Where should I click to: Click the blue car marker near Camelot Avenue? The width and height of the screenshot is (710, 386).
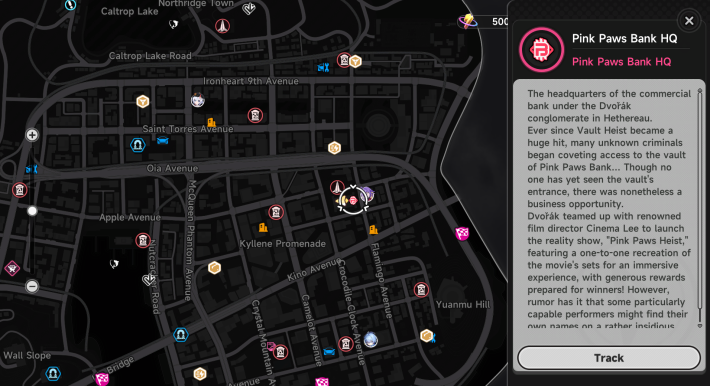click(329, 352)
